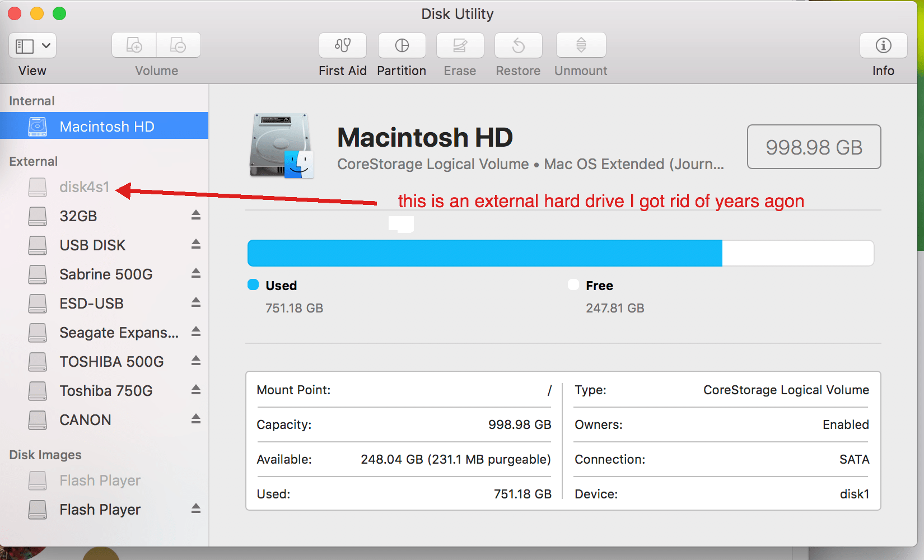
Task: Click the Remove Volume icon
Action: pyautogui.click(x=178, y=45)
